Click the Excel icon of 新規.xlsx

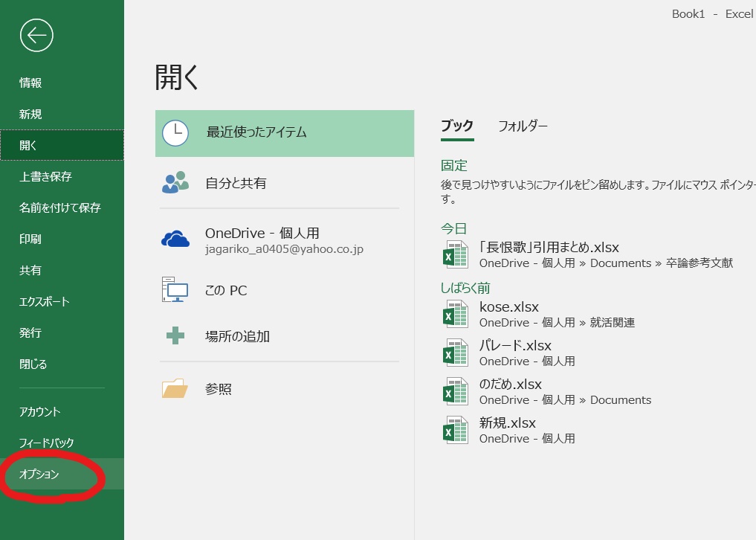coord(456,429)
